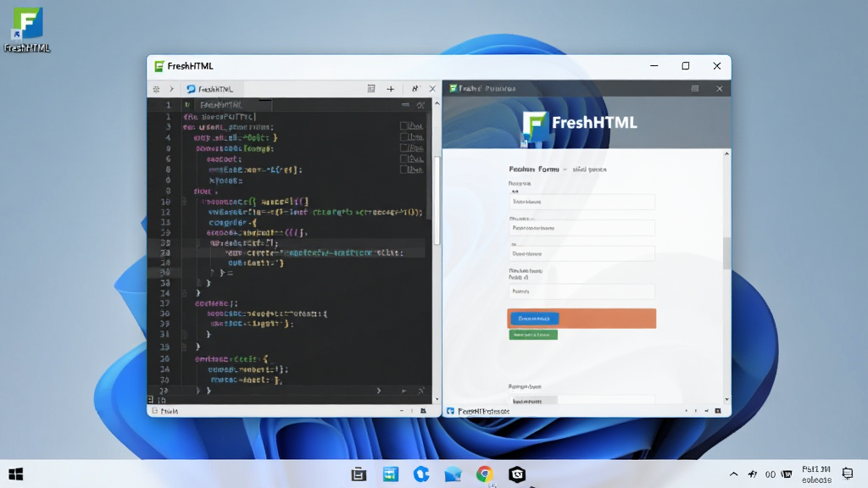Tick the fifth checkbox in code editor margin
Screen dimensions: 868x488
(x=403, y=169)
